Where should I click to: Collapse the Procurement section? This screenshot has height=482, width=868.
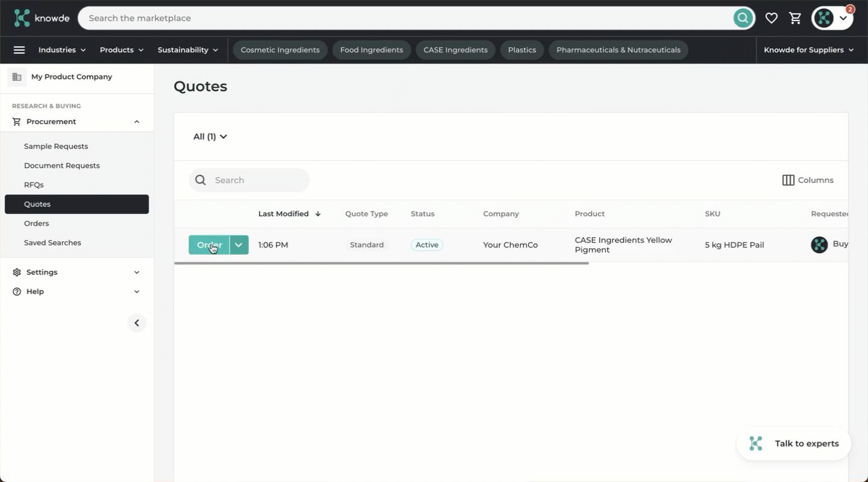(137, 122)
